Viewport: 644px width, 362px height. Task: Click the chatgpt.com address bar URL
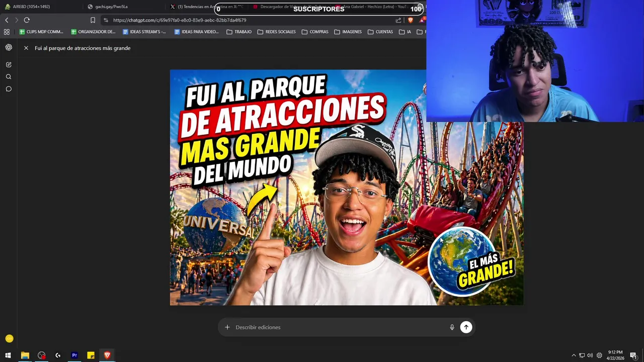pyautogui.click(x=180, y=20)
